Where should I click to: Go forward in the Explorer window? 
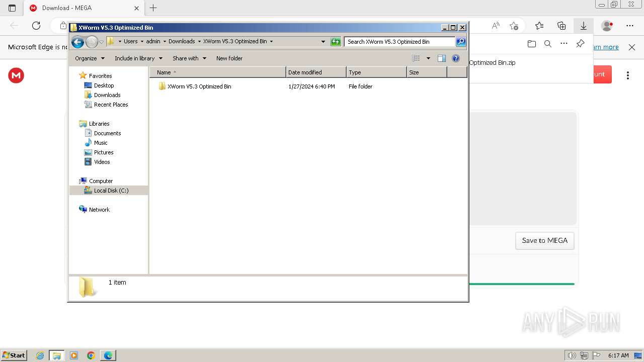coord(92,42)
